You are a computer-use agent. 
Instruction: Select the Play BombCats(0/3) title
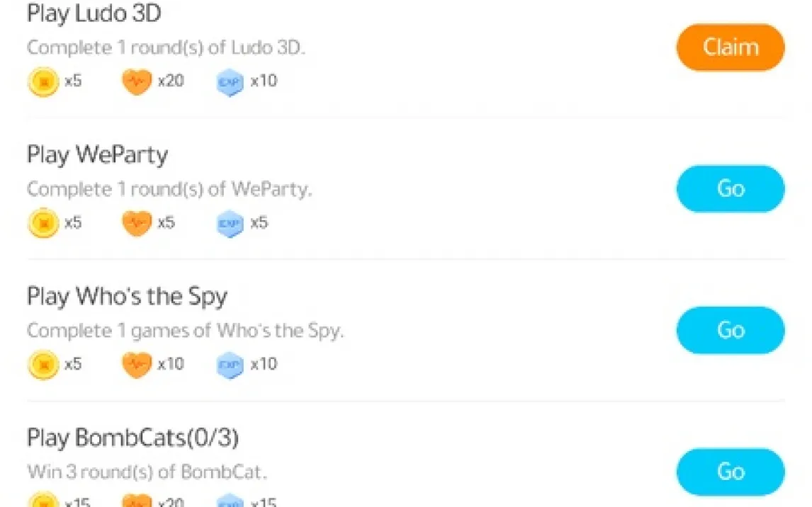(132, 438)
